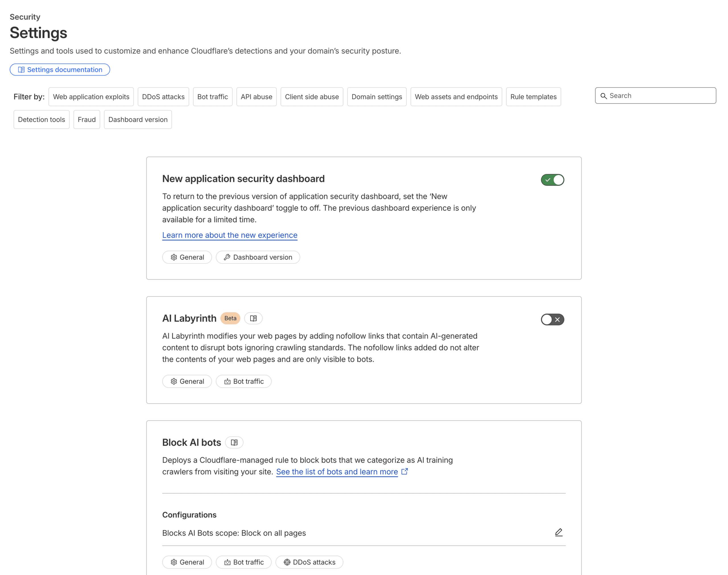The width and height of the screenshot is (728, 575).
Task: Click the gear icon on Block AI bots General tag
Action: pyautogui.click(x=174, y=562)
